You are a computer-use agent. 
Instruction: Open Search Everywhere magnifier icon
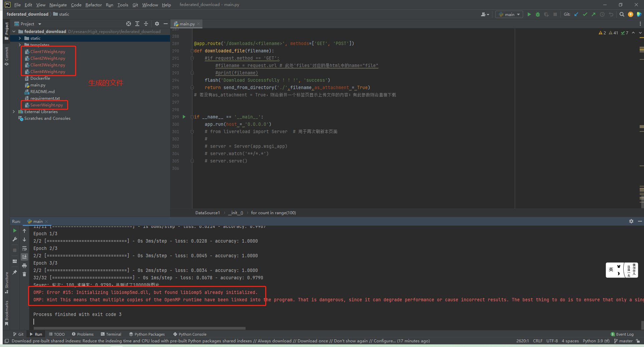622,14
